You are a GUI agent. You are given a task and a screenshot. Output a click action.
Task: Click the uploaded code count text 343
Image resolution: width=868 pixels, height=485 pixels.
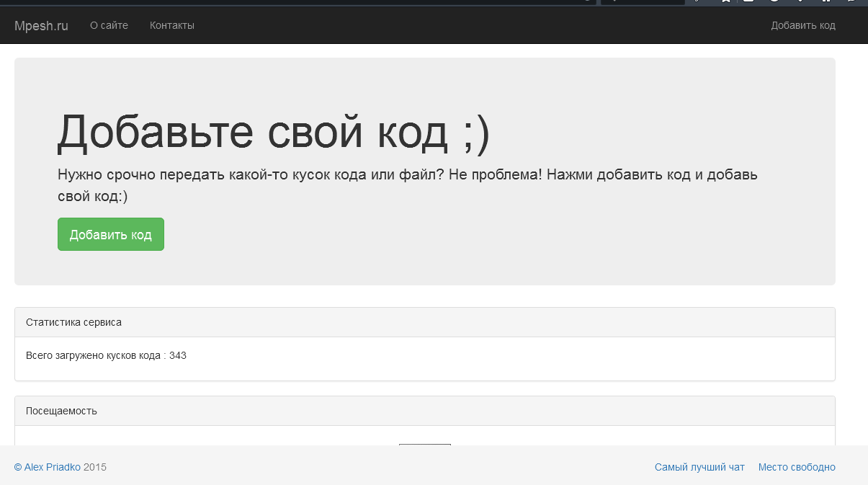178,355
